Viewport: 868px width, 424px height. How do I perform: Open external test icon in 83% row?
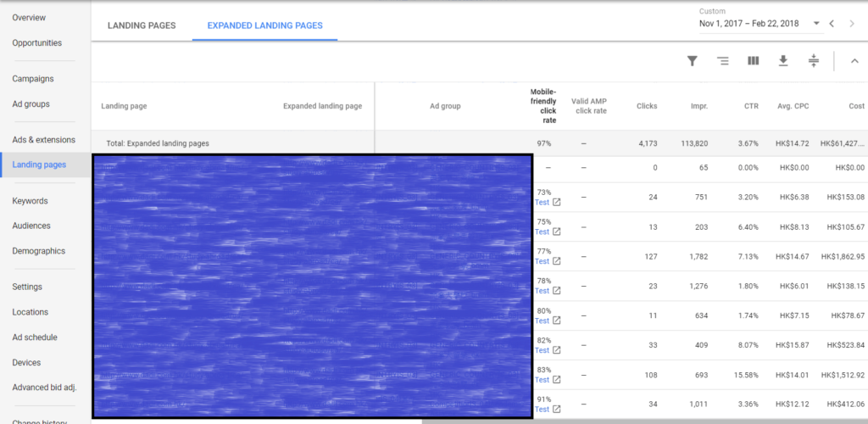pos(557,380)
